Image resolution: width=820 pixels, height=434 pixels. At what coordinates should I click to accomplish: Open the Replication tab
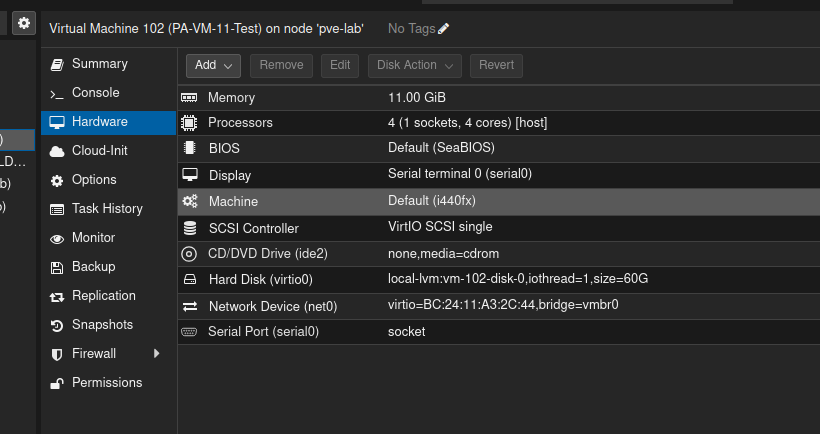click(x=108, y=296)
